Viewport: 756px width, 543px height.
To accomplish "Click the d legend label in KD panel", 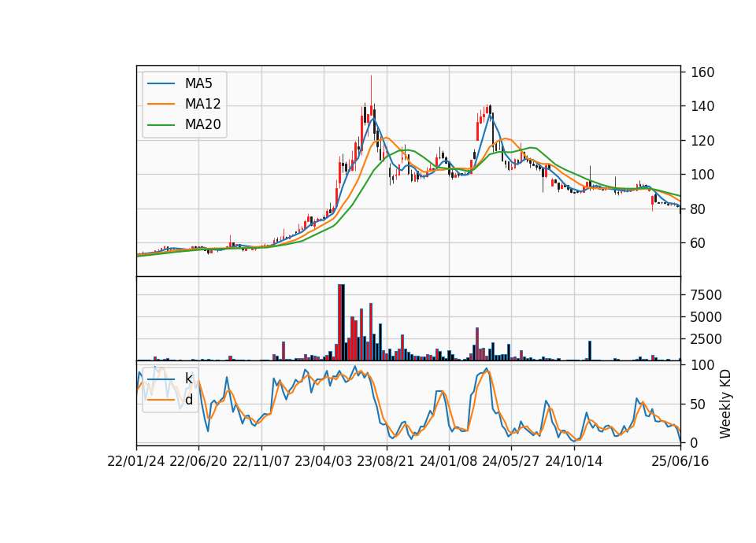I will 188,400.
